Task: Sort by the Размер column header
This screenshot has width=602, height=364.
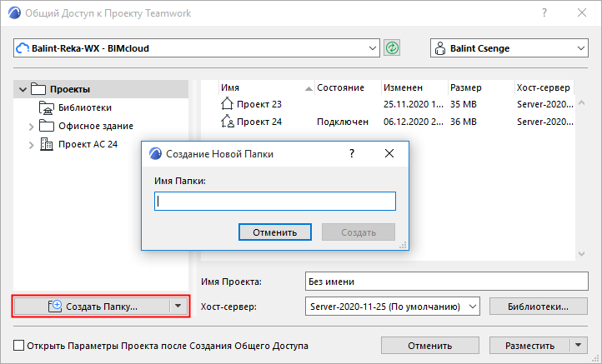Action: (480, 87)
